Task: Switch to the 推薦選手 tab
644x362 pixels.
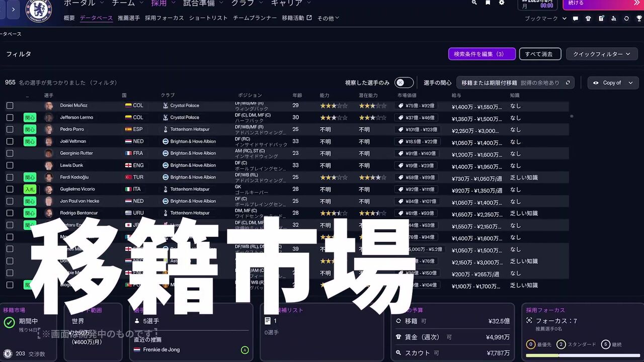Action: (x=129, y=18)
